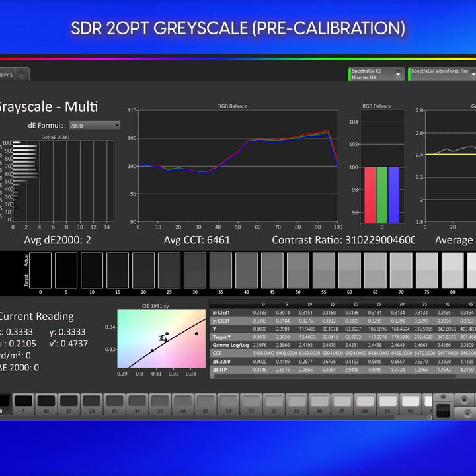
Task: Click the 'x: CIE31' row label
Action: [x=221, y=313]
